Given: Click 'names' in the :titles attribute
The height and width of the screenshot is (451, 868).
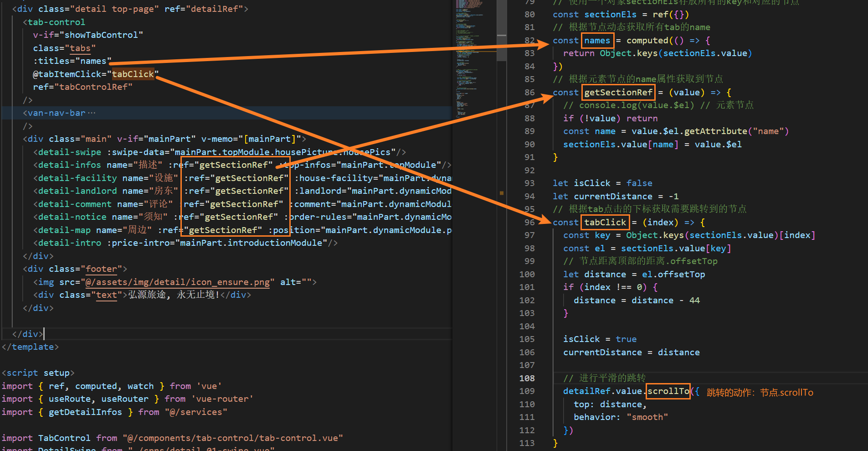Looking at the screenshot, I should (x=93, y=61).
